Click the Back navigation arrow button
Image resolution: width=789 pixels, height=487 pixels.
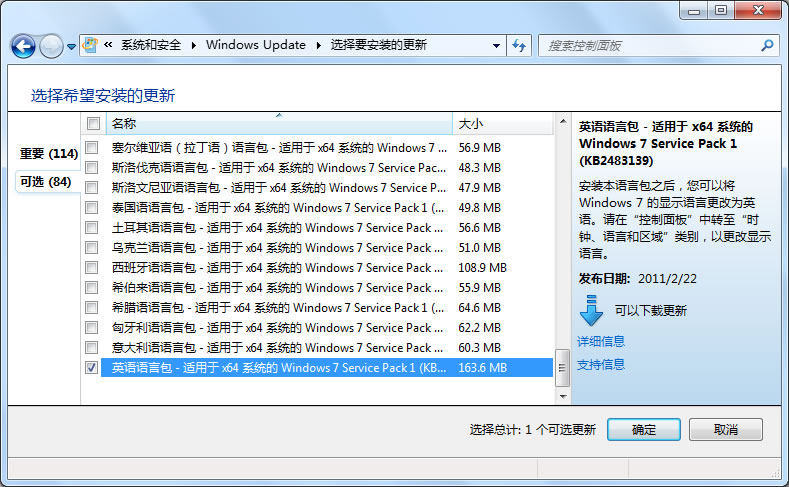point(23,46)
